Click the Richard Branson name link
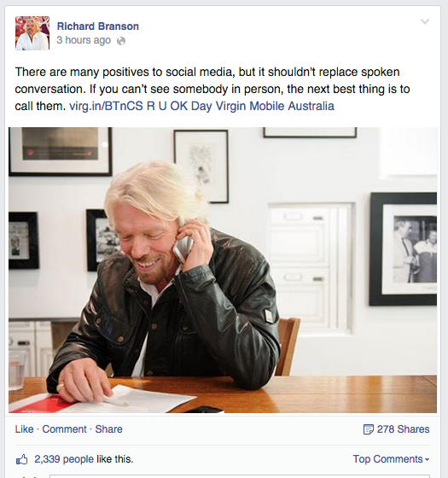Image resolution: width=448 pixels, height=478 pixels. [98, 26]
